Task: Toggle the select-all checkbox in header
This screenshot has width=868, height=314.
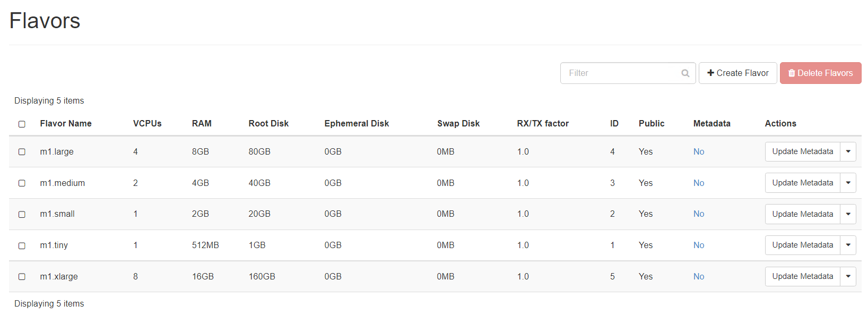Action: 22,124
